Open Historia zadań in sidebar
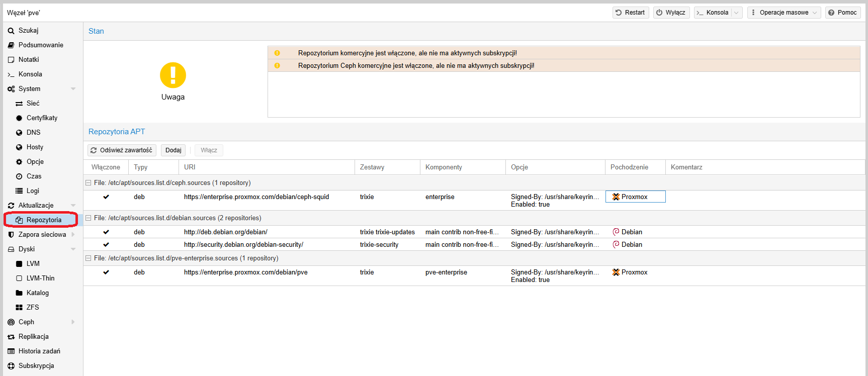 tap(39, 351)
